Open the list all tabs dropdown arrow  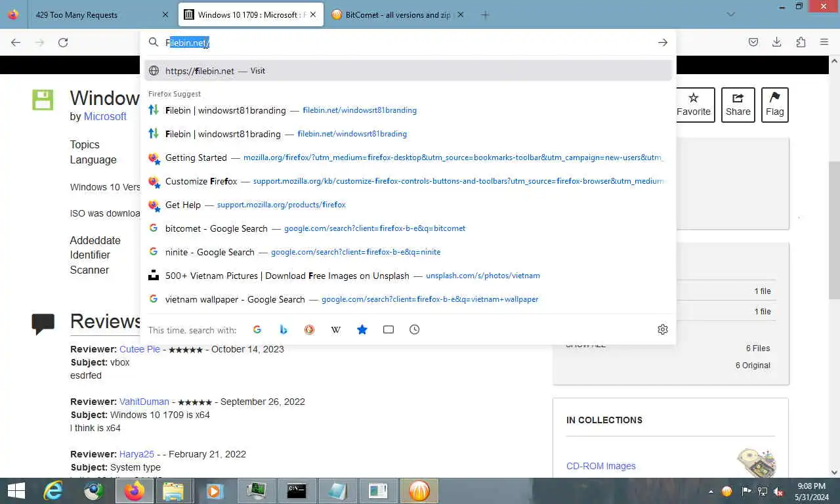731,14
